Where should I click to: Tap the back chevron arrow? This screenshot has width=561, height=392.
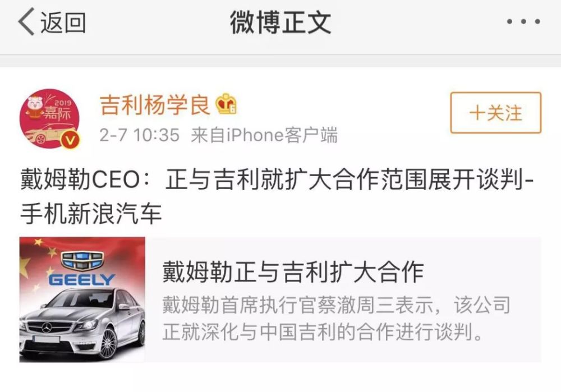(x=26, y=22)
